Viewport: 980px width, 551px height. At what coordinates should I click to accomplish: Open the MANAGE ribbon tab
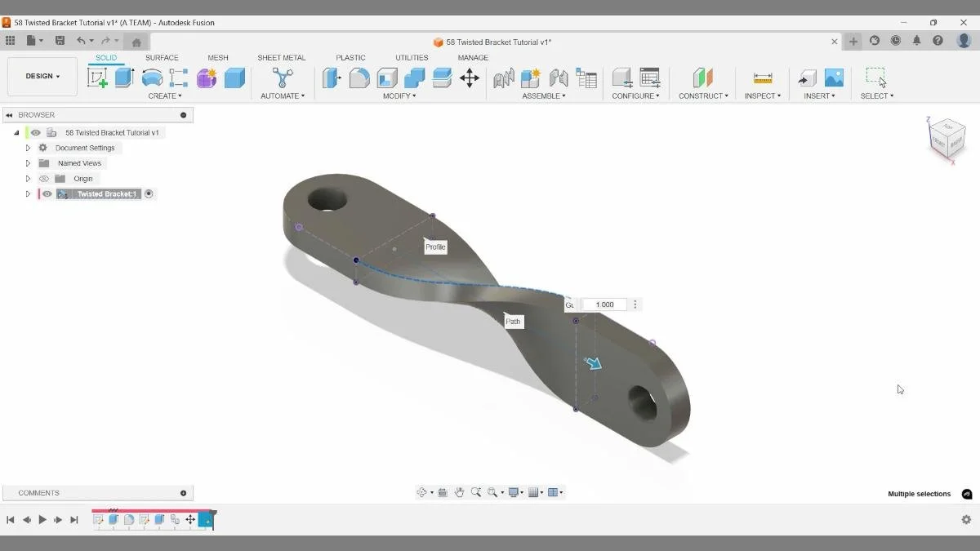click(472, 57)
